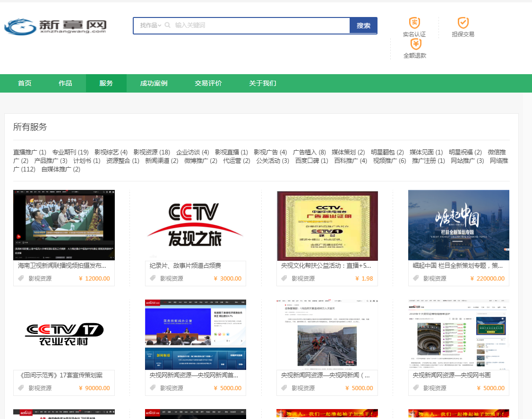Click the 全额退款 yen shield icon

click(x=416, y=44)
